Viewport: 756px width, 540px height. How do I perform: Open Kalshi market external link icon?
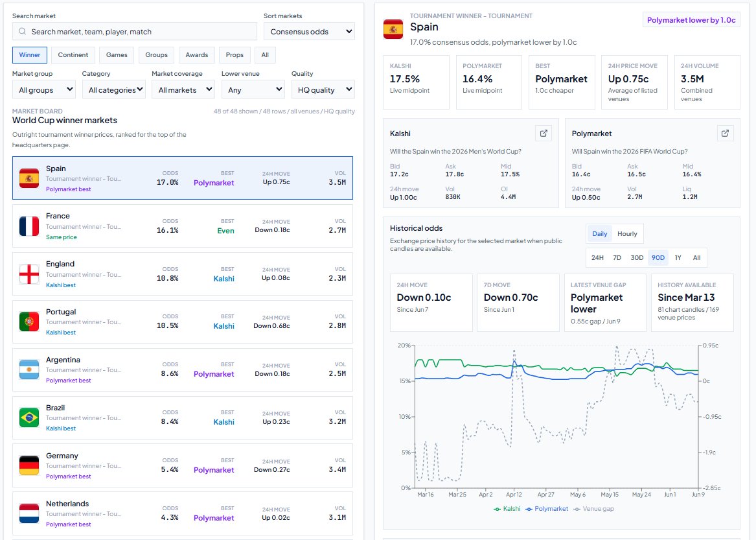click(544, 133)
